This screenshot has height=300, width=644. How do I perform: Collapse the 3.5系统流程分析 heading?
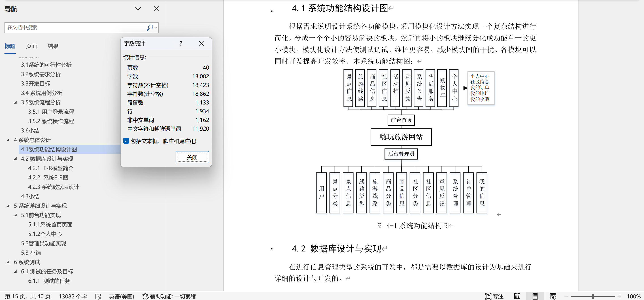coord(15,102)
